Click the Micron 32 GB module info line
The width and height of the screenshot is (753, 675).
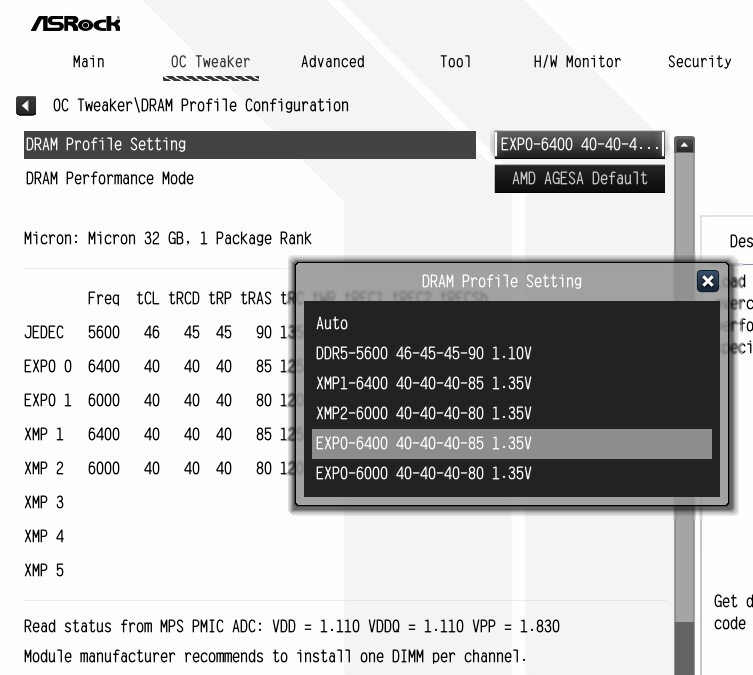coord(168,239)
